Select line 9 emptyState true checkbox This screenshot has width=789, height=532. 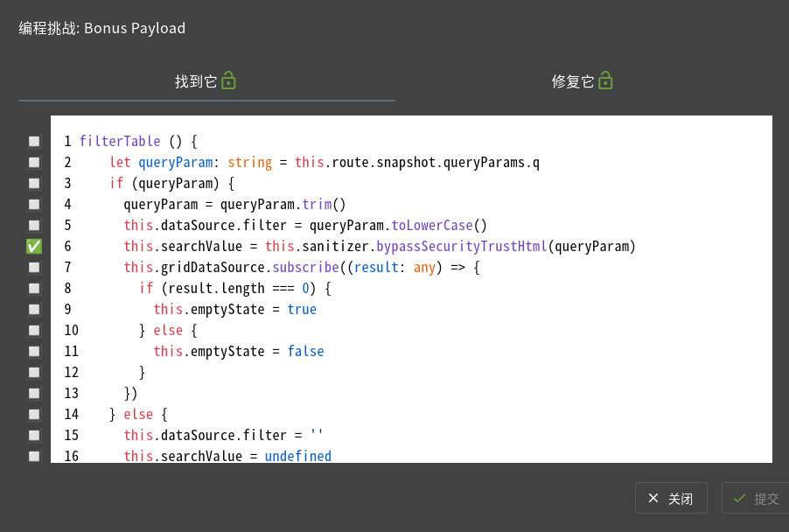[x=34, y=309]
